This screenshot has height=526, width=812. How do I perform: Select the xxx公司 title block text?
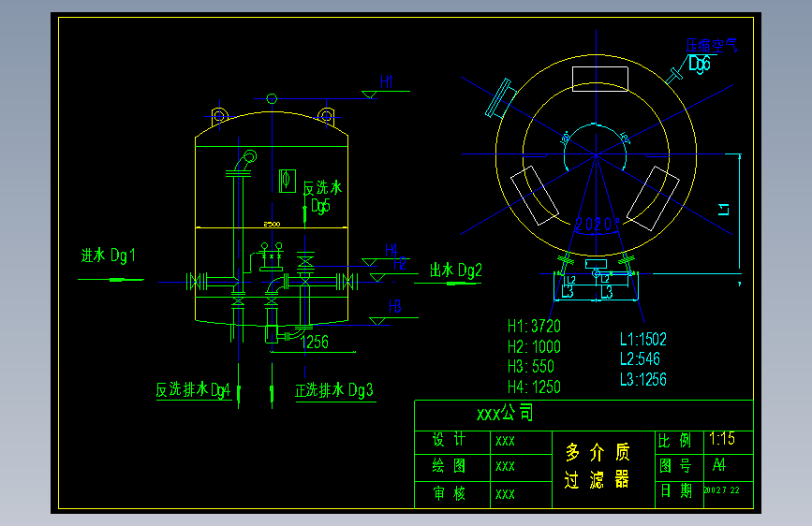click(505, 413)
